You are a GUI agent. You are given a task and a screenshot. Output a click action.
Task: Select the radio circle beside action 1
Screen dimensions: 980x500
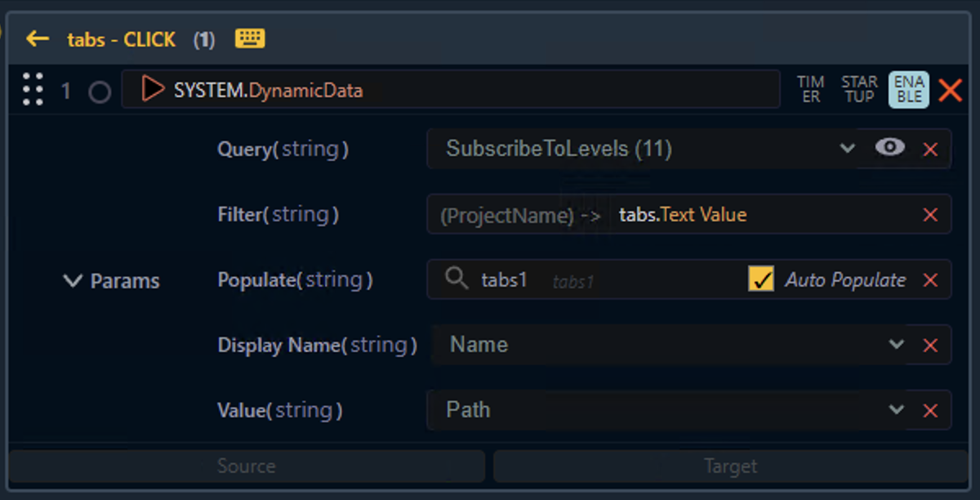[x=100, y=92]
